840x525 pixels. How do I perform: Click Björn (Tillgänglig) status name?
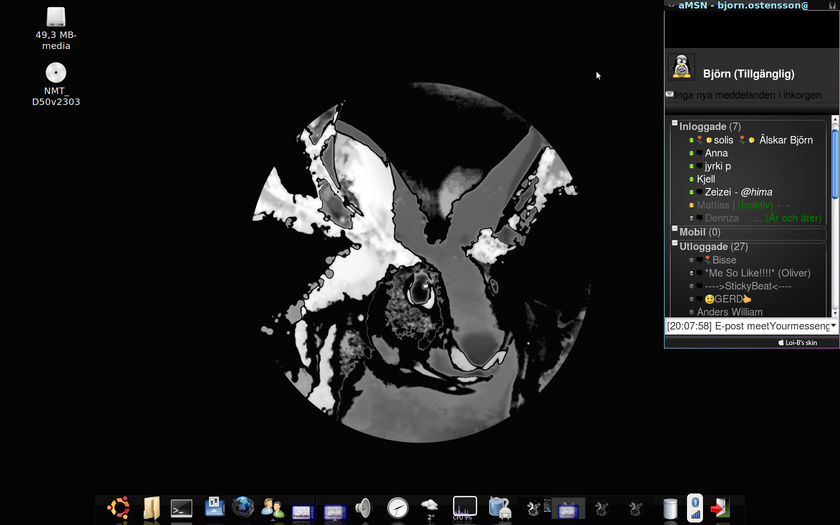click(x=748, y=74)
